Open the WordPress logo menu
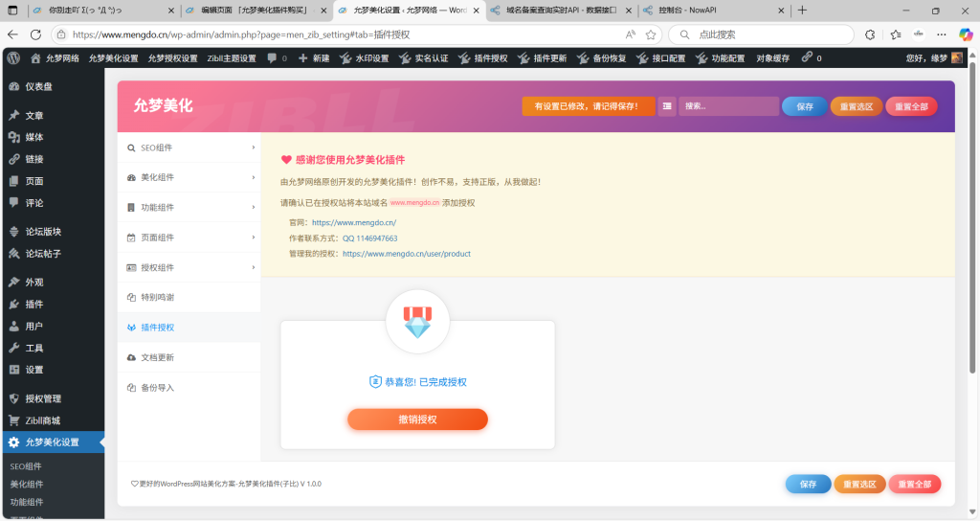Screen dimensions: 980x521 (x=13, y=58)
